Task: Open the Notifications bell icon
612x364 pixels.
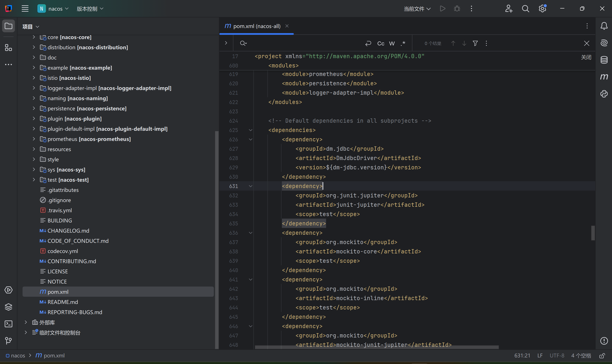Action: pyautogui.click(x=604, y=26)
